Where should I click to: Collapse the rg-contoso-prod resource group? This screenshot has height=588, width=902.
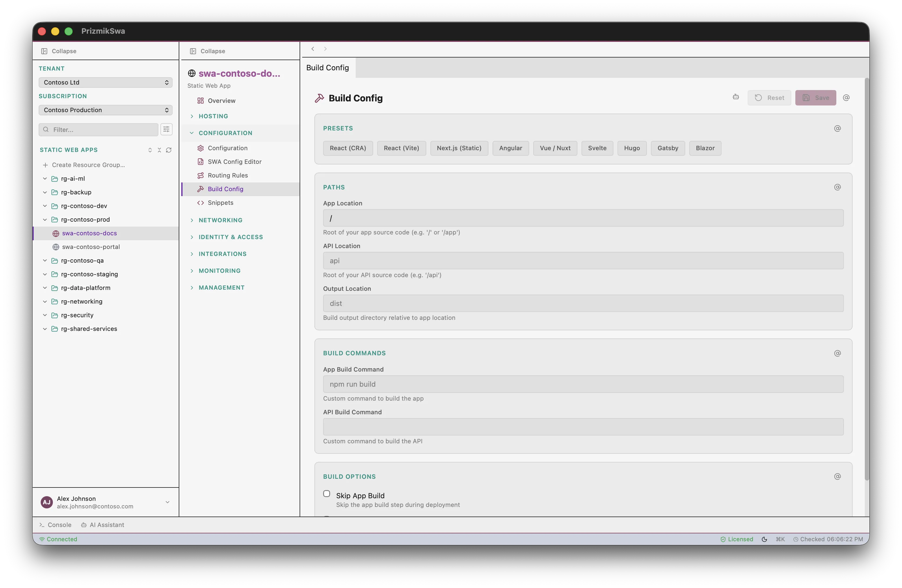tap(45, 219)
